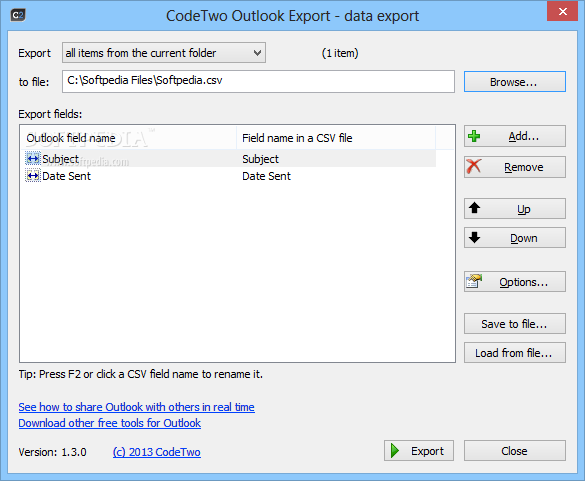Screen dimensions: 585x481
Task: Open the Export items scope dropdown
Action: tap(164, 53)
